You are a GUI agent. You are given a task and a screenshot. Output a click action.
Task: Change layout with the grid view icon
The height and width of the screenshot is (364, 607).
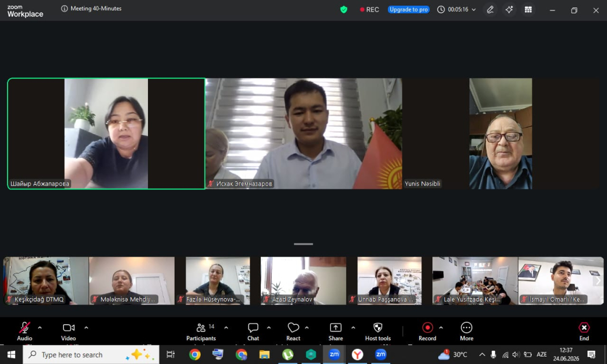click(x=528, y=10)
